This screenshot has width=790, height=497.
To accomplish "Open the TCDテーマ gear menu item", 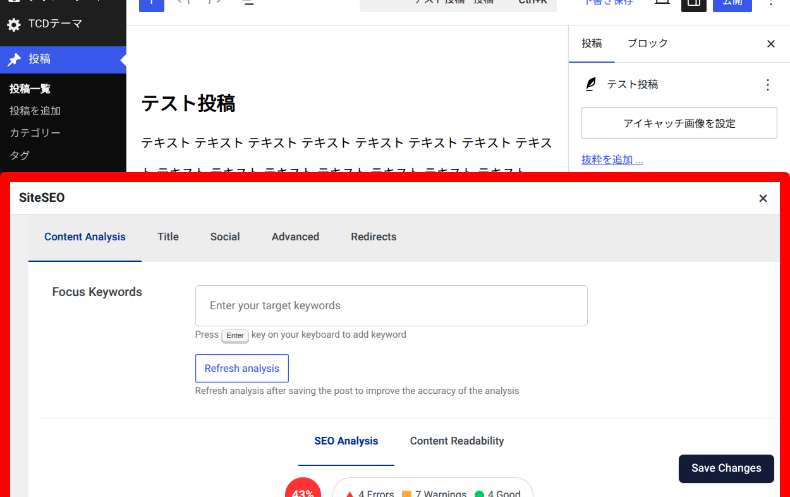I will coord(63,24).
